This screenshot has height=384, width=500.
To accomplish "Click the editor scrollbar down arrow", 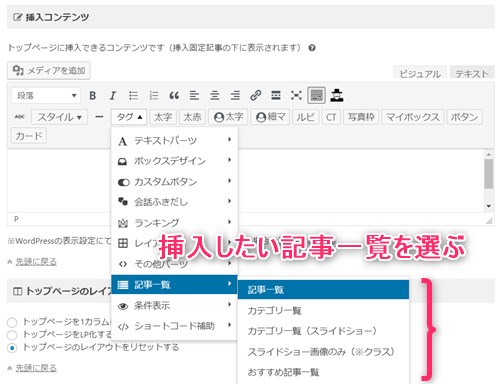I will click(489, 206).
